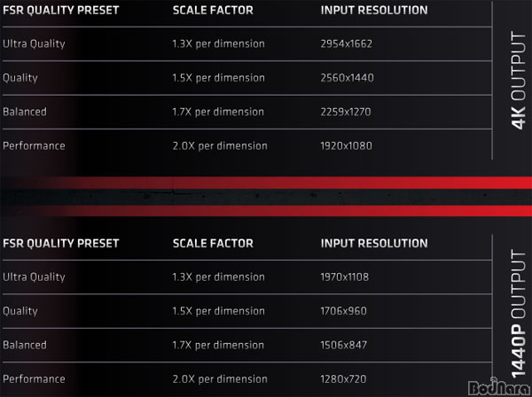Select the 2560x1440 resolution cell
The width and height of the screenshot is (532, 397).
tap(347, 78)
